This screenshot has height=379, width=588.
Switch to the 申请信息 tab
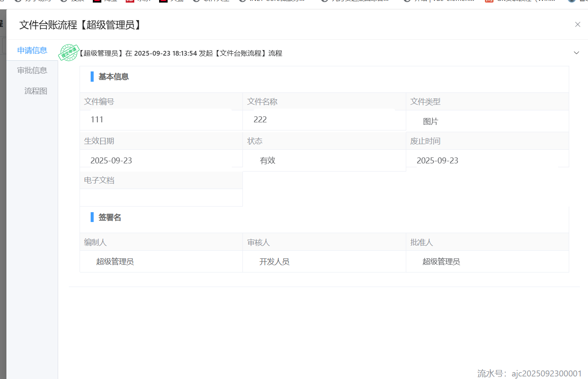point(32,50)
